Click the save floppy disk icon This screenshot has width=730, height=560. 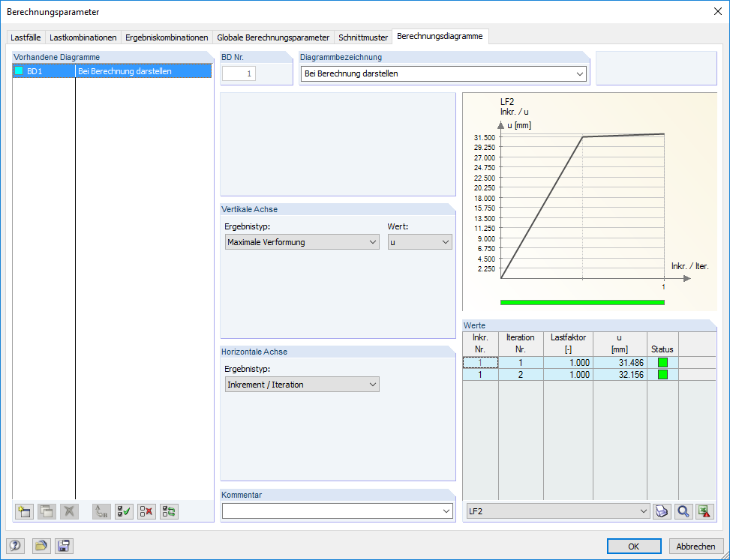(x=64, y=546)
